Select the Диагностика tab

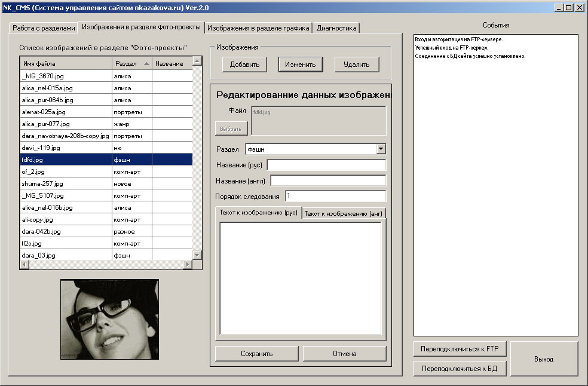coord(336,28)
